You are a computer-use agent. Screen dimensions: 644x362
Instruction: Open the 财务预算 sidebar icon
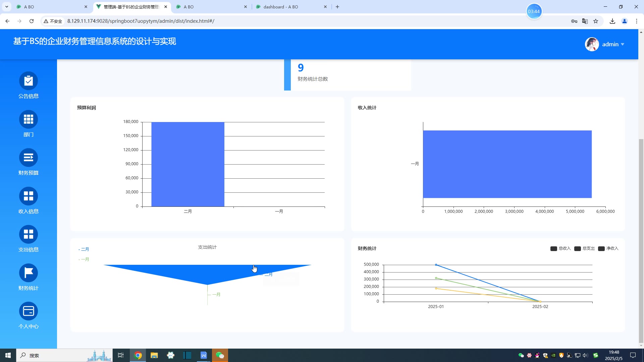[29, 158]
